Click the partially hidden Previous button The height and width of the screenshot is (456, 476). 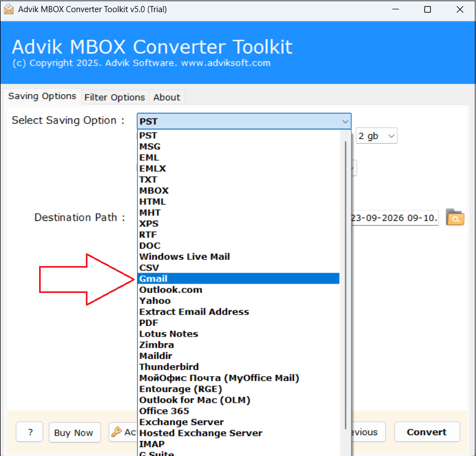click(x=369, y=432)
